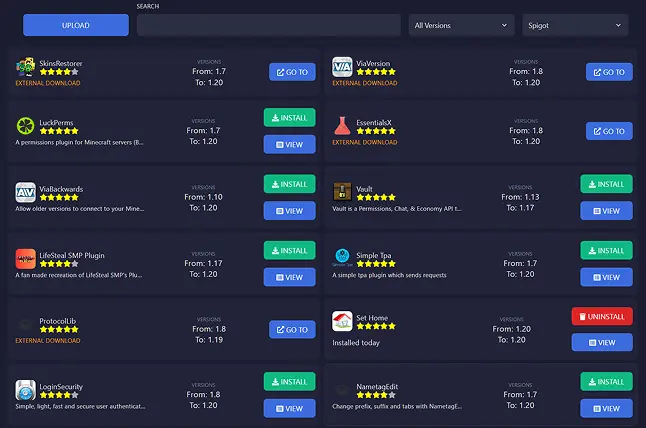Click the 'Installed today' text

356,343
